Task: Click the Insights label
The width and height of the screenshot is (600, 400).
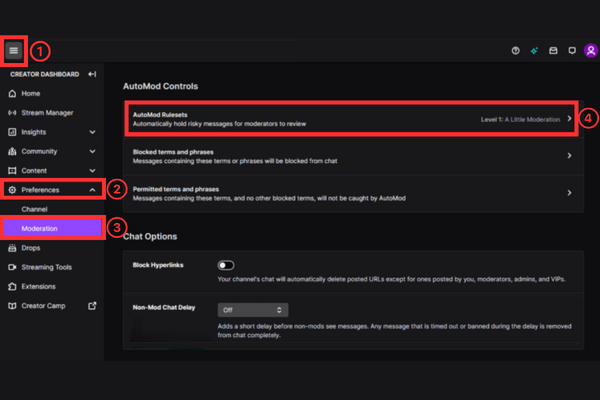Action: click(34, 132)
